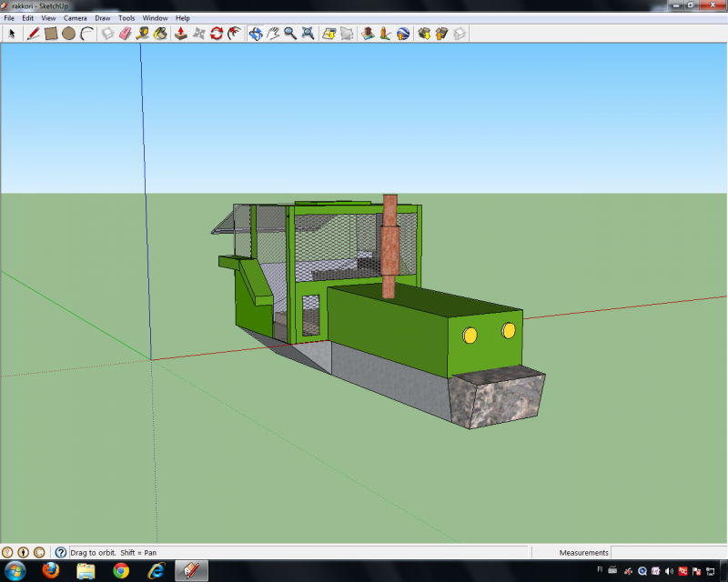Select the Line pencil tool
Viewport: 728px width, 582px height.
click(33, 34)
